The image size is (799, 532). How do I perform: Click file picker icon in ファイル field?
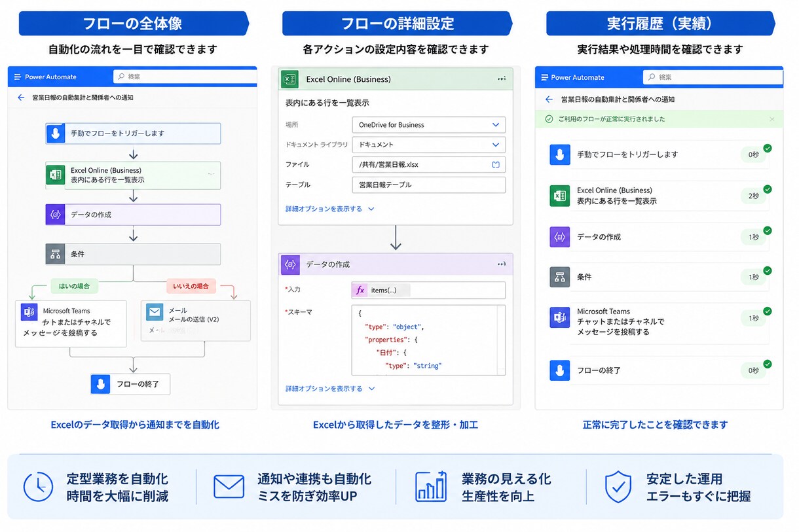click(496, 165)
